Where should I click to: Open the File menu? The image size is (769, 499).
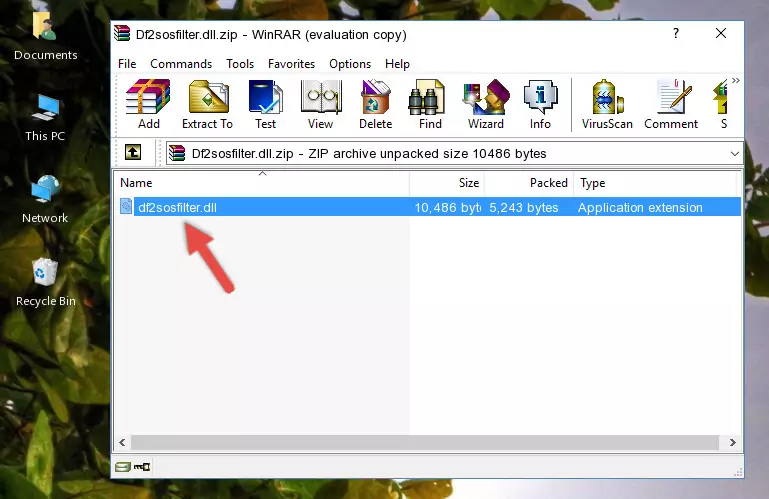[x=127, y=64]
